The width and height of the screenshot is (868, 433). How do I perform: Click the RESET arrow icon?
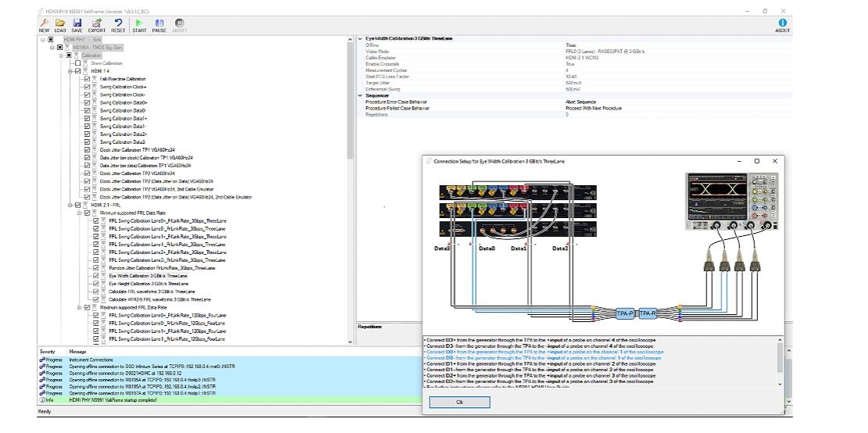pos(118,23)
